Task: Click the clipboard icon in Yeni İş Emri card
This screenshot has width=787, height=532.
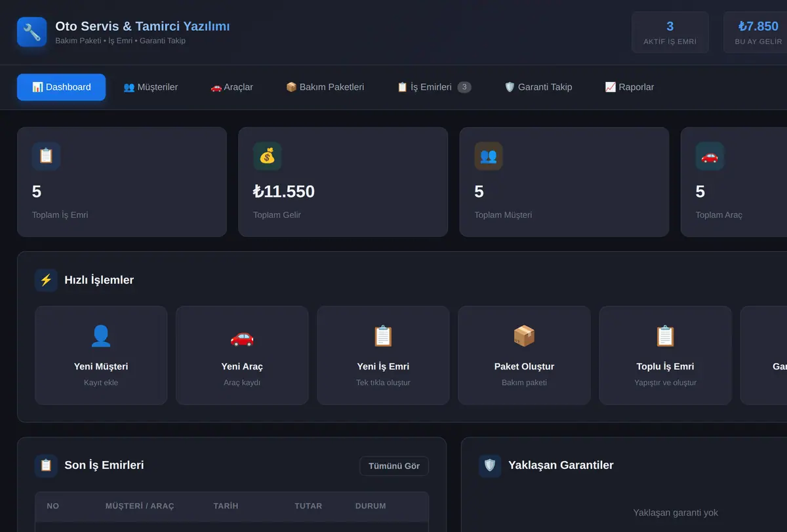Action: 383,336
